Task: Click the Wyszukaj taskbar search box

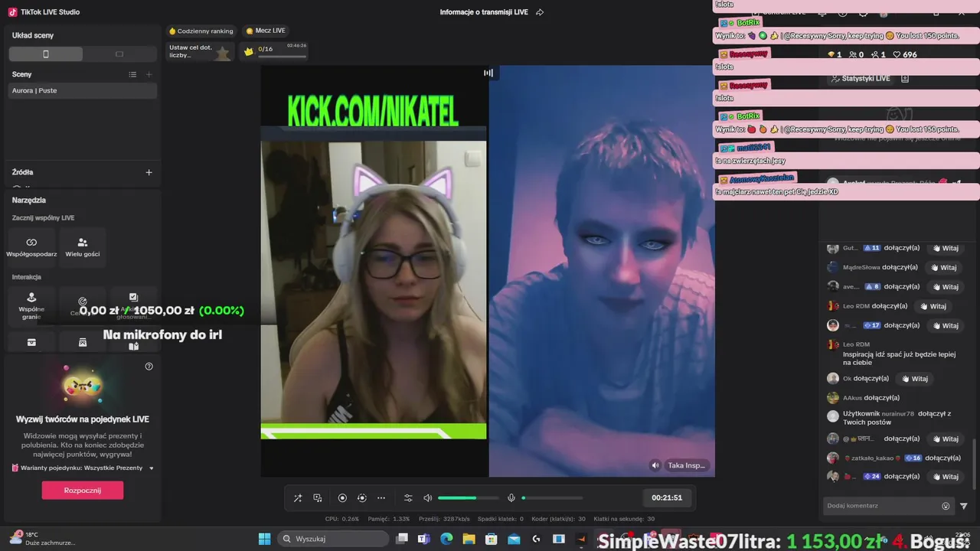Action: [332, 539]
